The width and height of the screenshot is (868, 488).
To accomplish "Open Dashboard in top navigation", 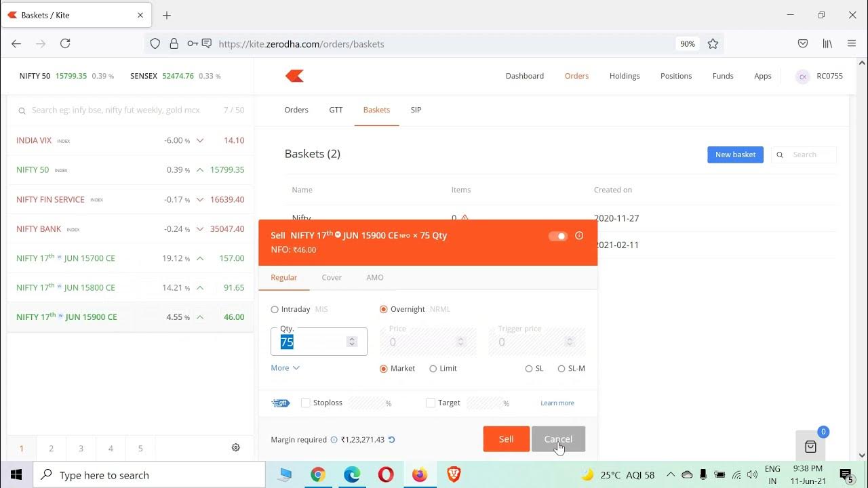I will [x=525, y=76].
